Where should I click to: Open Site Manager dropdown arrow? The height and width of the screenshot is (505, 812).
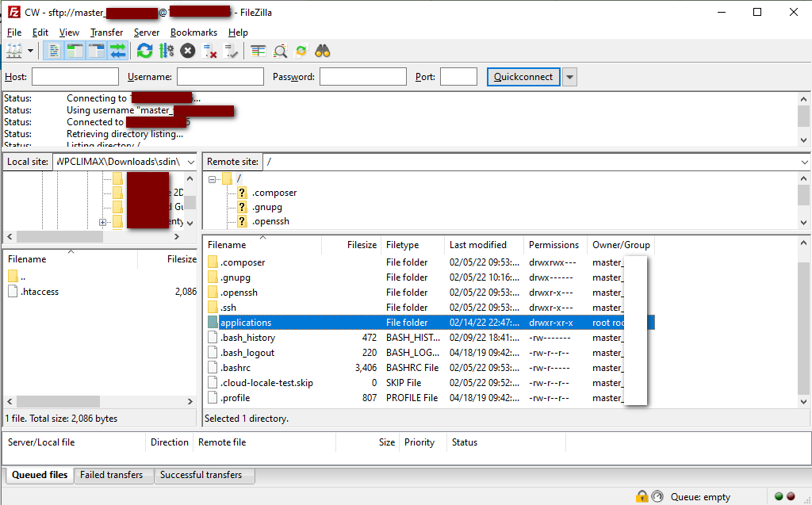[x=31, y=51]
